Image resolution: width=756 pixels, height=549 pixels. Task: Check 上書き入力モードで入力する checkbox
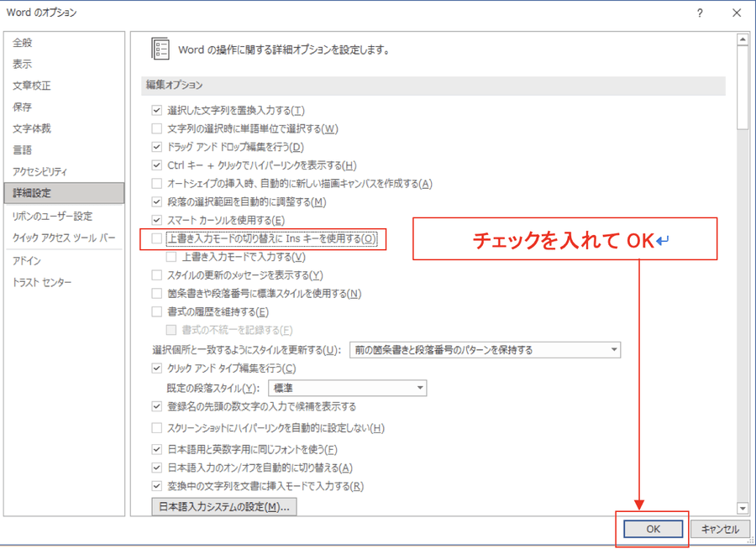coord(171,257)
